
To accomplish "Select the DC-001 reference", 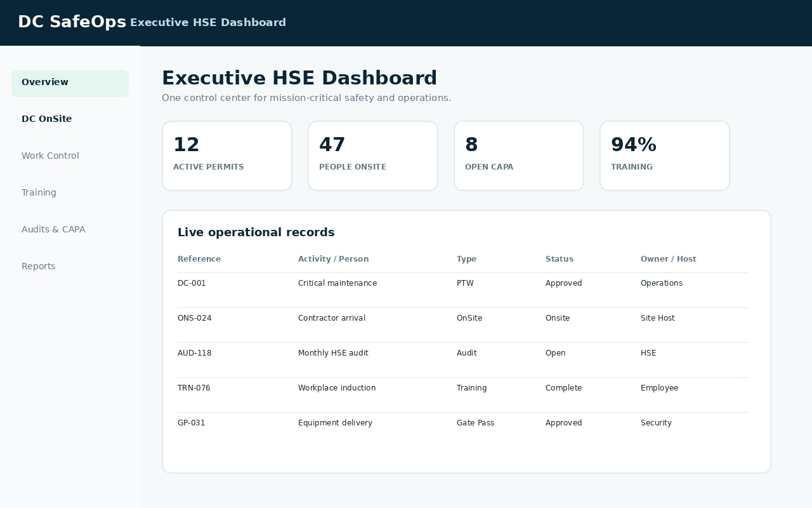I will point(192,283).
